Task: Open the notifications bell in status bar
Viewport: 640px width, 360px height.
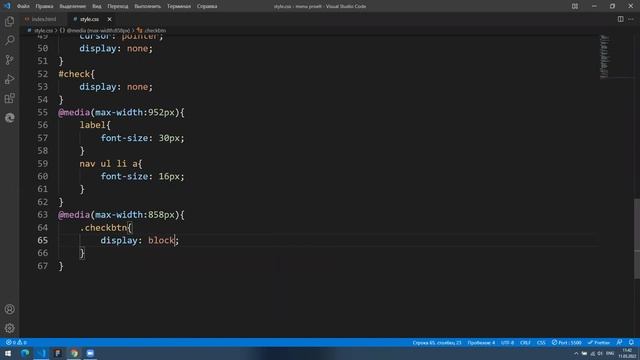Action: coord(631,342)
